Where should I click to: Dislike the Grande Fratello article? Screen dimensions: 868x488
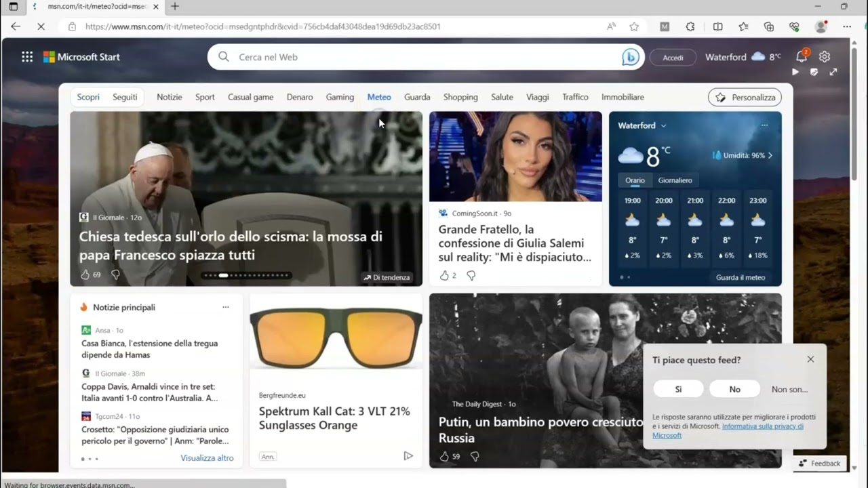(471, 275)
